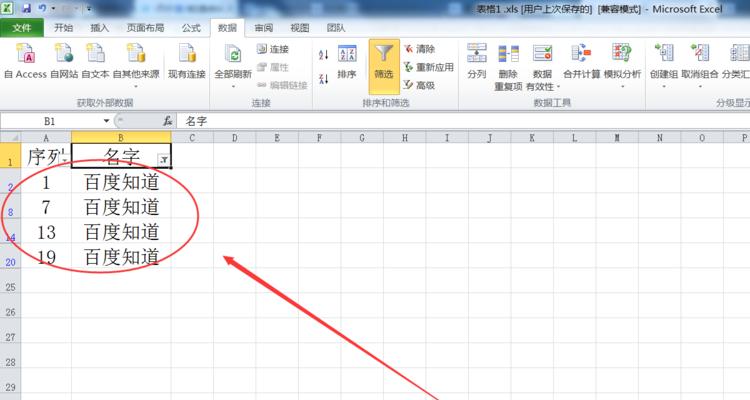
Task: Import data from text file (自文本)
Action: 95,61
